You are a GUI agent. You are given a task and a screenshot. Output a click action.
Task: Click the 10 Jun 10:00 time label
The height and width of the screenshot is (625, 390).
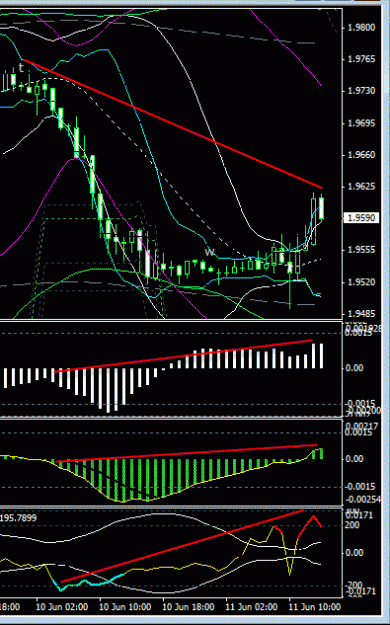point(125,607)
